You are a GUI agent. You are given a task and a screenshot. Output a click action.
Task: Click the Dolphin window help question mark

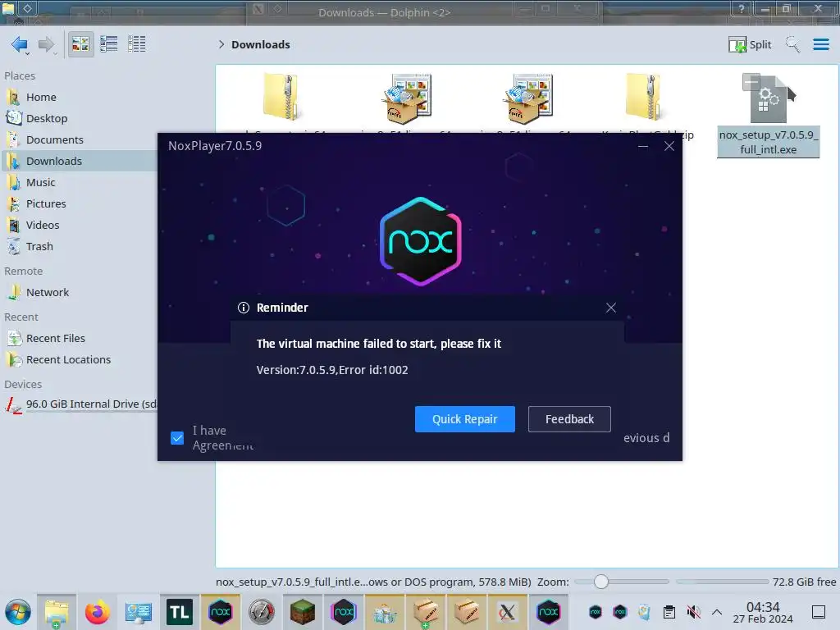(742, 9)
